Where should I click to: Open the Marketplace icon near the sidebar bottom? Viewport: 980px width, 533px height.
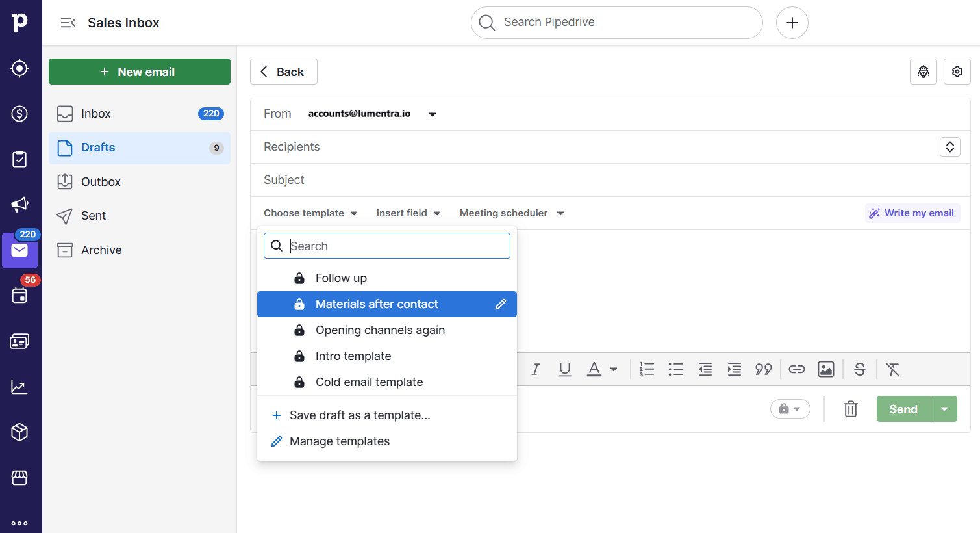coord(19,477)
